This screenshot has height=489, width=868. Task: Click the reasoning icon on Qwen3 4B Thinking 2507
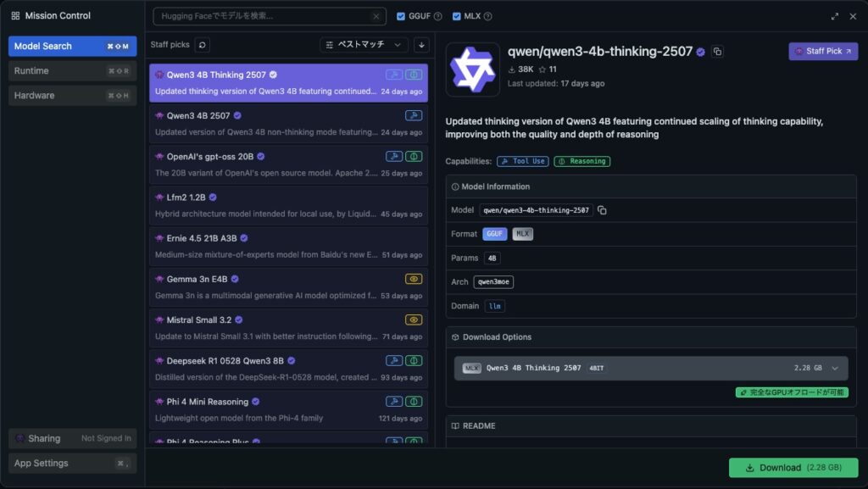point(414,75)
